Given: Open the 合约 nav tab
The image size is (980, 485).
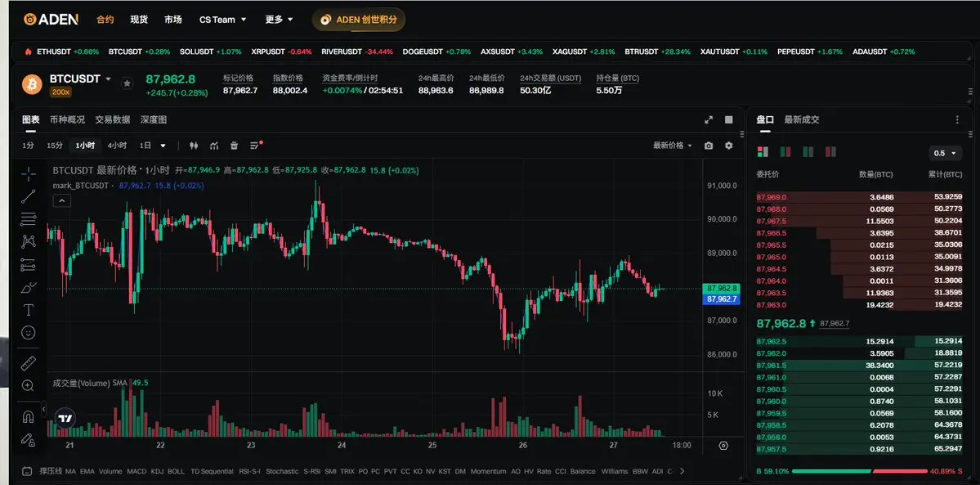Looking at the screenshot, I should (105, 20).
